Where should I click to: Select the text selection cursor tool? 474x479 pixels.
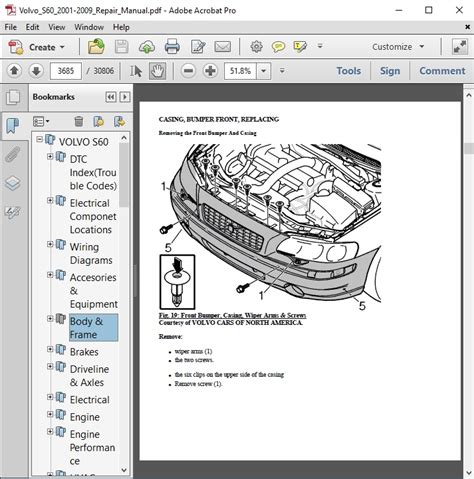[136, 71]
